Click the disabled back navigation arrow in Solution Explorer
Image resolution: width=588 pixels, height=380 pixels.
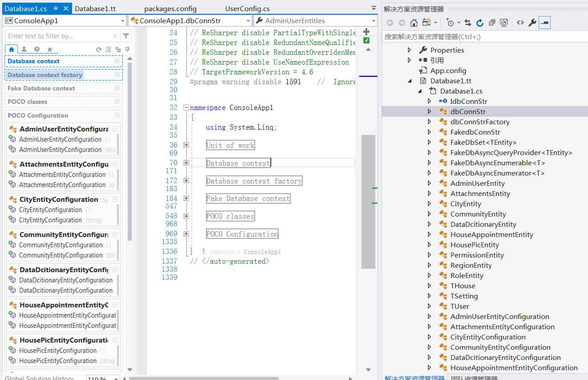[390, 23]
